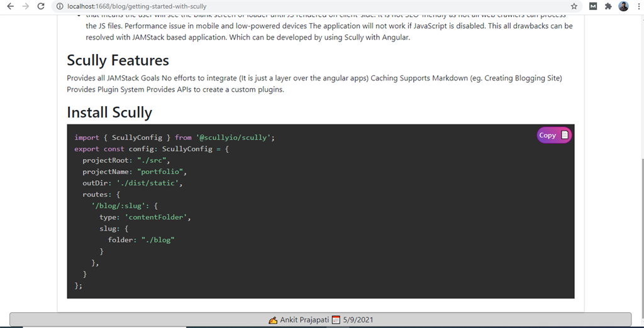Click the browser forward arrow

pyautogui.click(x=25, y=6)
